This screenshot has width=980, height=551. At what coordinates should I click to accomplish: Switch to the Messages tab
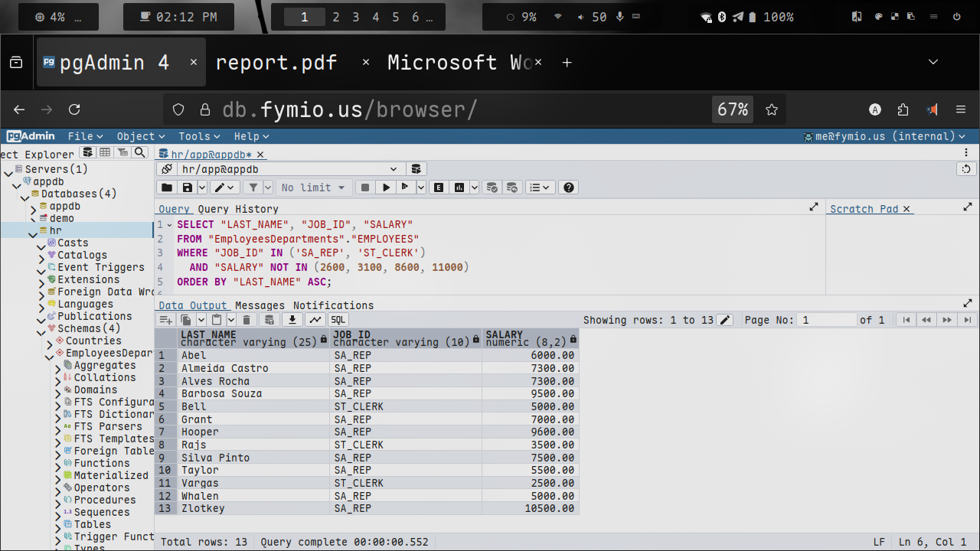(x=260, y=305)
